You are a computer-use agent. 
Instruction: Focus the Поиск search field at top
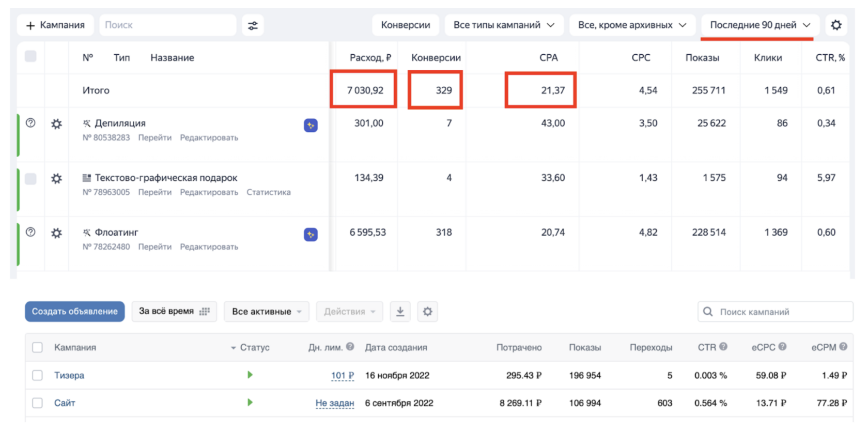click(x=168, y=25)
